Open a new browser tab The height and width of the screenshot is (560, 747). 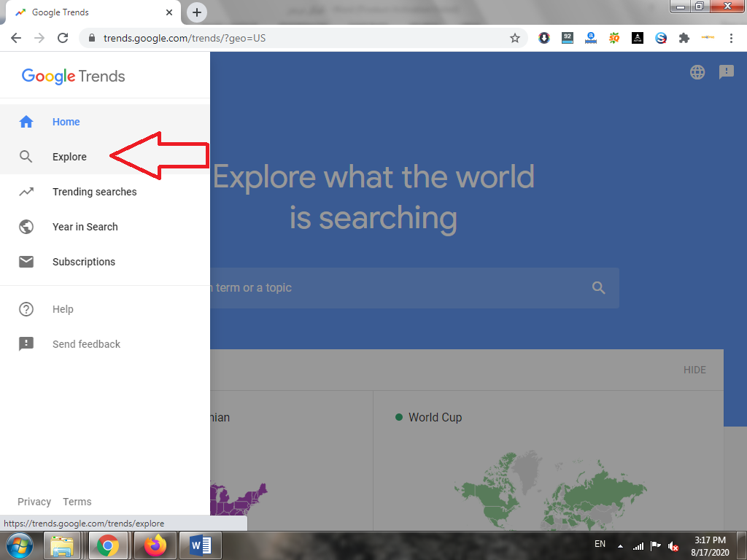(x=197, y=12)
